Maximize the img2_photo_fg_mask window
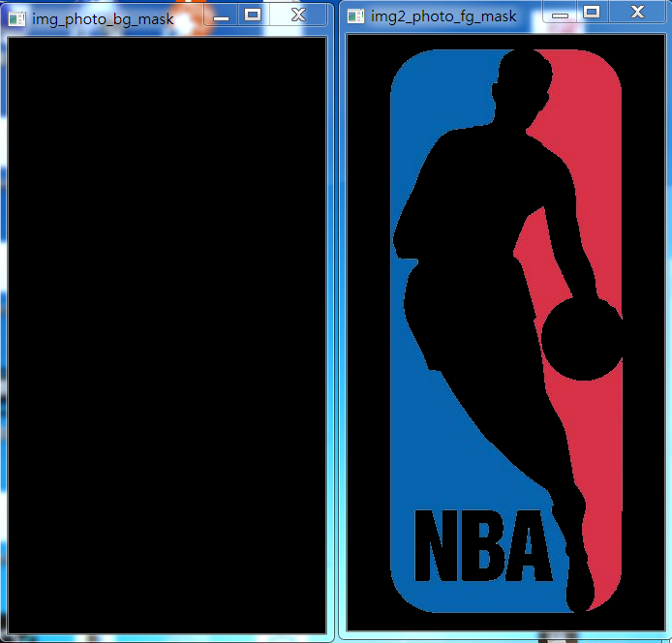This screenshot has height=643, width=672. tap(592, 12)
